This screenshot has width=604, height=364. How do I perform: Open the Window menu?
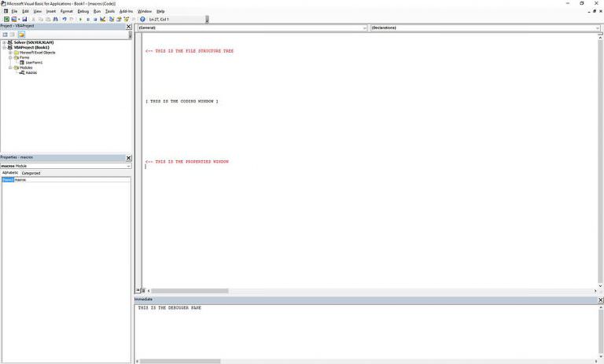pos(145,11)
